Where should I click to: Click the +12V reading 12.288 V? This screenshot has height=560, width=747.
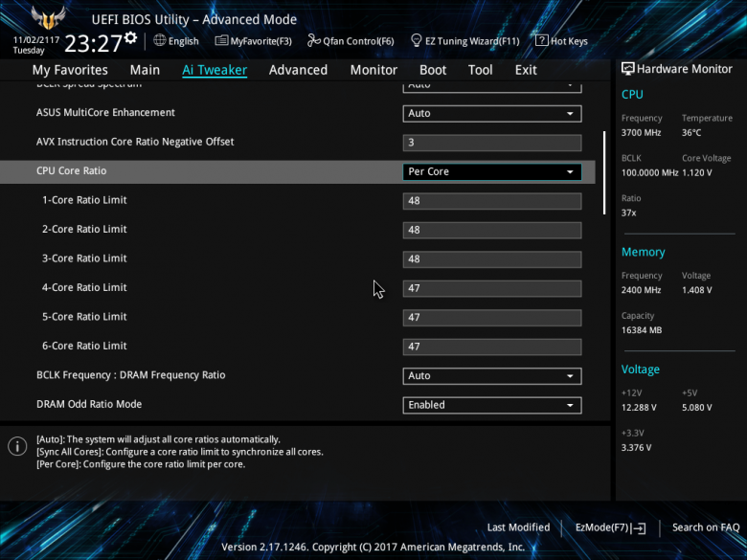pos(639,408)
